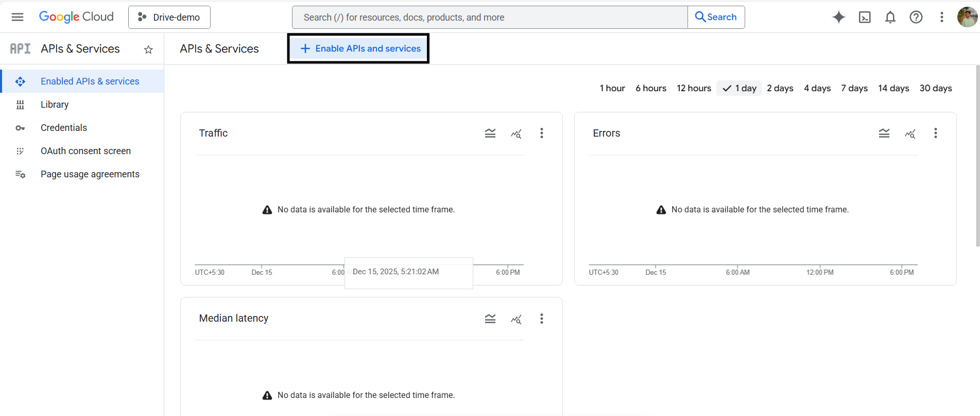Viewport: 980px width, 416px height.
Task: Open the notifications bell
Action: point(890,17)
